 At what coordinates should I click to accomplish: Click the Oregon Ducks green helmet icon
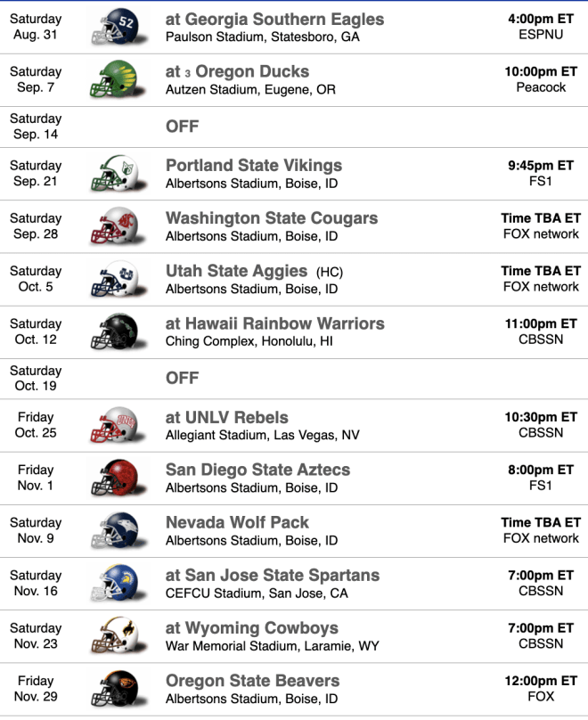(x=118, y=79)
